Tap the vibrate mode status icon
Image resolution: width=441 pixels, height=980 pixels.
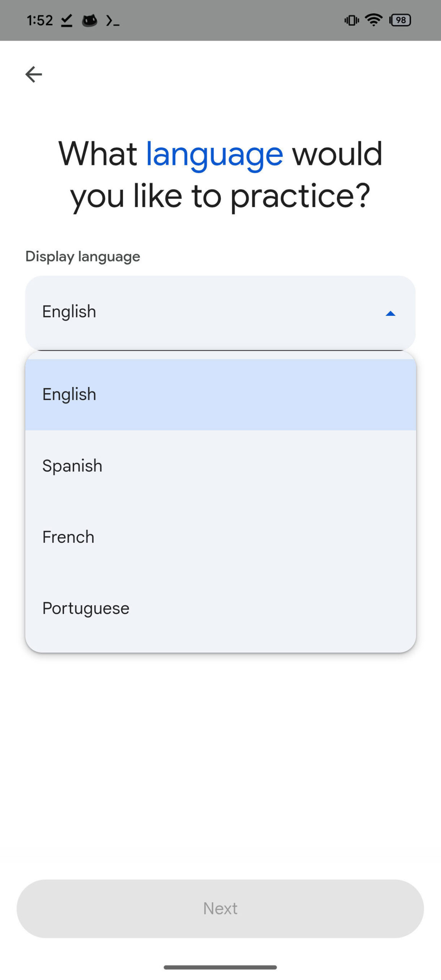[351, 20]
